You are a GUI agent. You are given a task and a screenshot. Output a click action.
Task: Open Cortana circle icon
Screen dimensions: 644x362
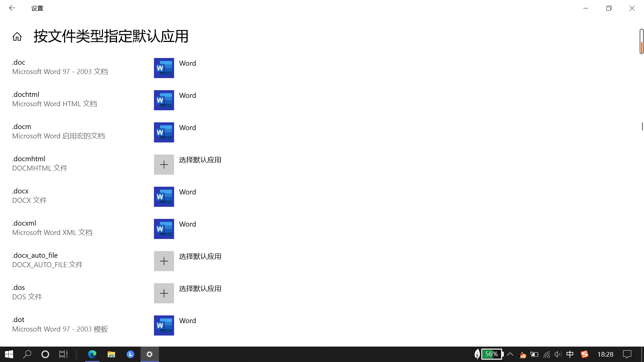tap(45, 354)
